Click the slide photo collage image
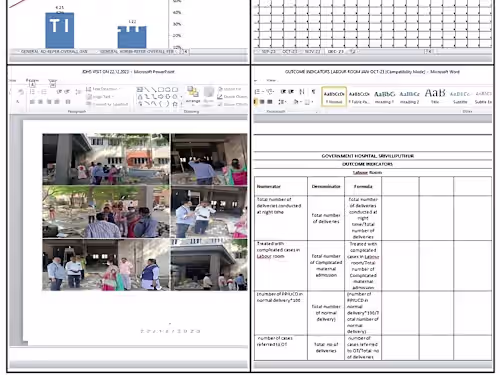 [x=145, y=212]
